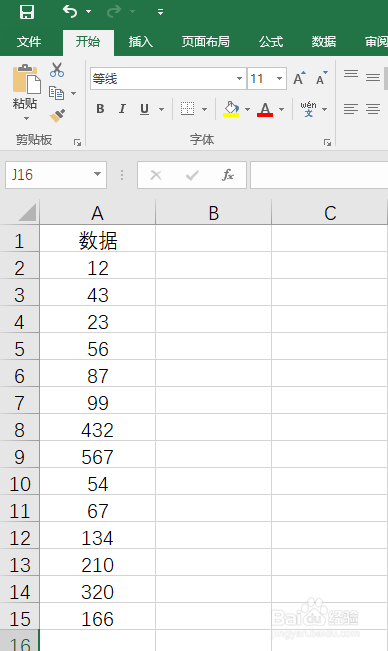388x651 pixels.
Task: Open the 文件 menu tab
Action: click(29, 42)
